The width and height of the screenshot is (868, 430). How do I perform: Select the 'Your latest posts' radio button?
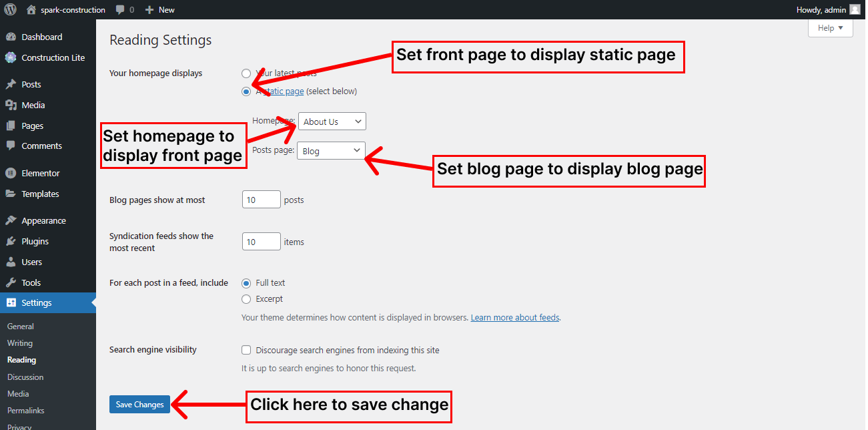point(246,73)
